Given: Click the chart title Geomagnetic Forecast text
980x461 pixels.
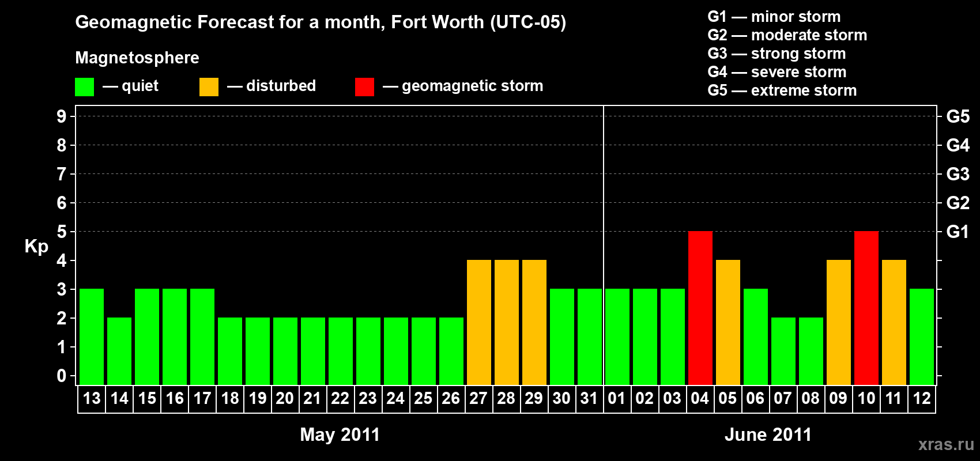Looking at the screenshot, I should pyautogui.click(x=321, y=22).
